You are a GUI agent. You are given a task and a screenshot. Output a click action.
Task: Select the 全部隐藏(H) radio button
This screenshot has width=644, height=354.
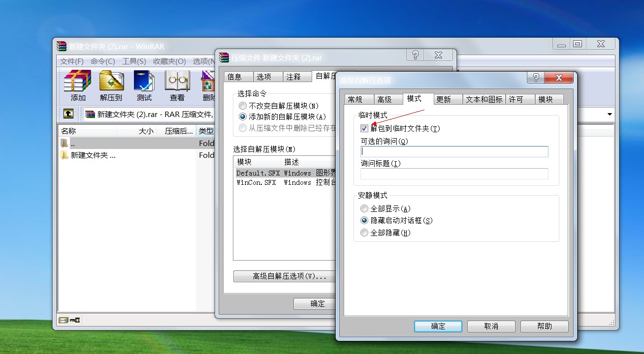pos(364,233)
